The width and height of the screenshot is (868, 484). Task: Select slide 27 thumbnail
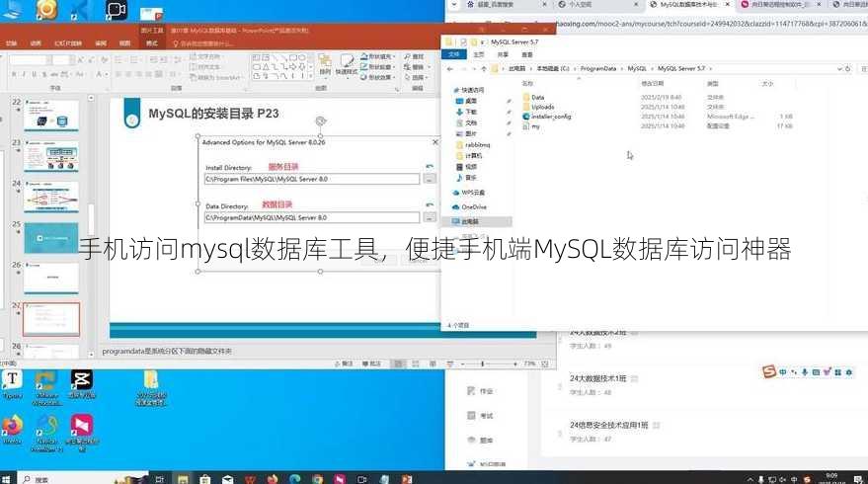coord(51,319)
